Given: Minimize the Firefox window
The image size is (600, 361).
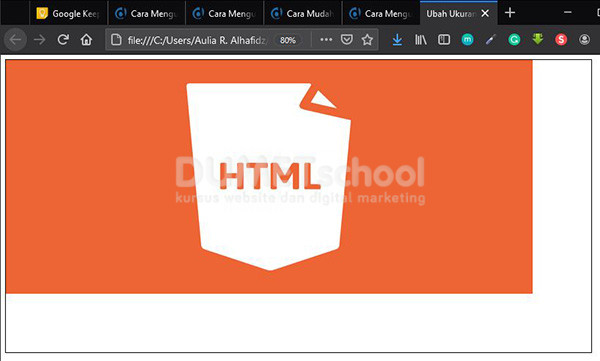Looking at the screenshot, I should (x=568, y=13).
